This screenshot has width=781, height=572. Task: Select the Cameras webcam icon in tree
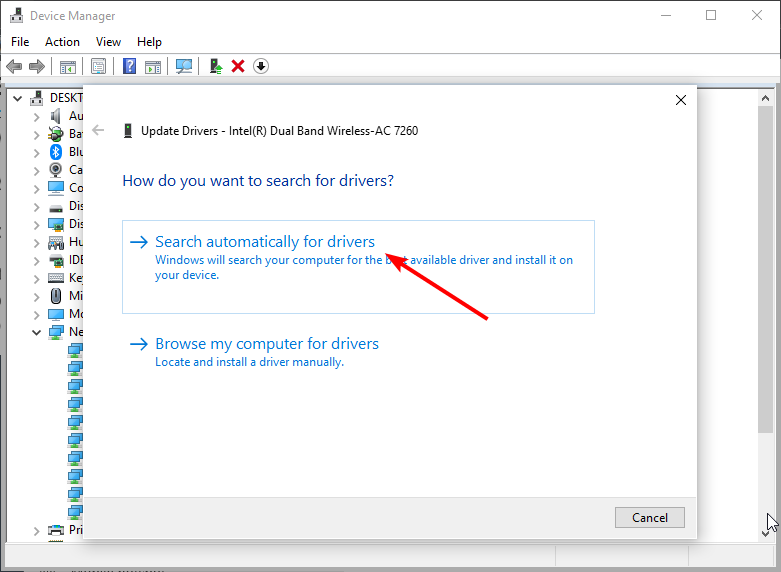click(x=55, y=170)
